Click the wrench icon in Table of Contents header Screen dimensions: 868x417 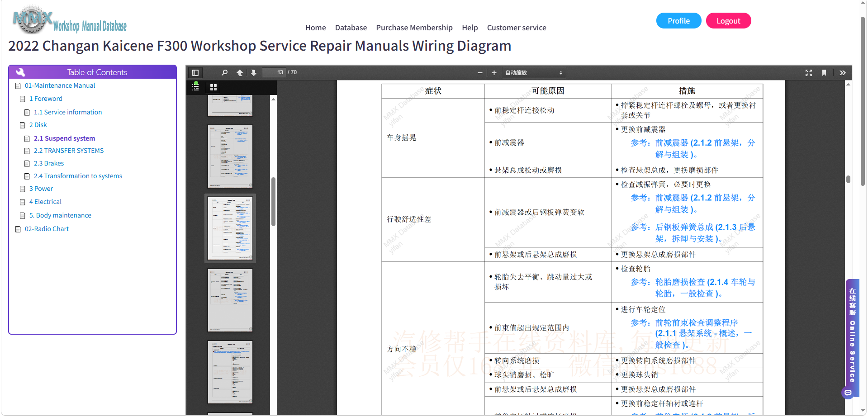[x=20, y=72]
